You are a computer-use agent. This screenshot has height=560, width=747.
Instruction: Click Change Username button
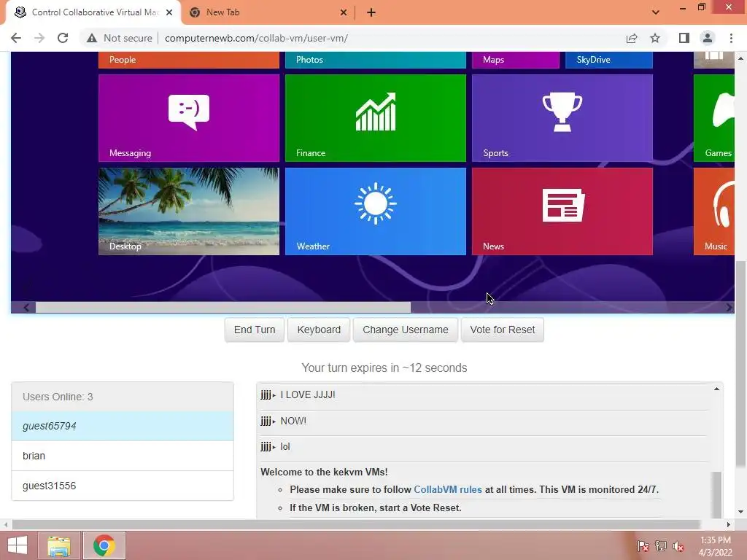click(x=406, y=330)
